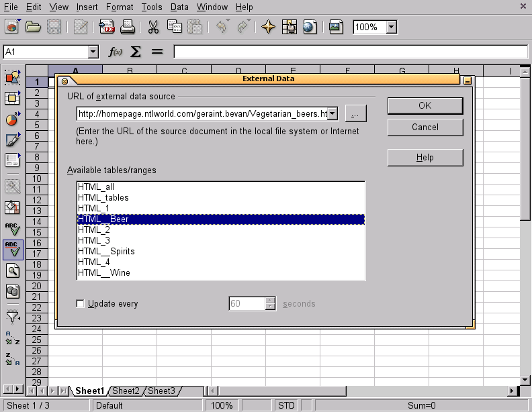Click OK in External Data dialog

(425, 106)
